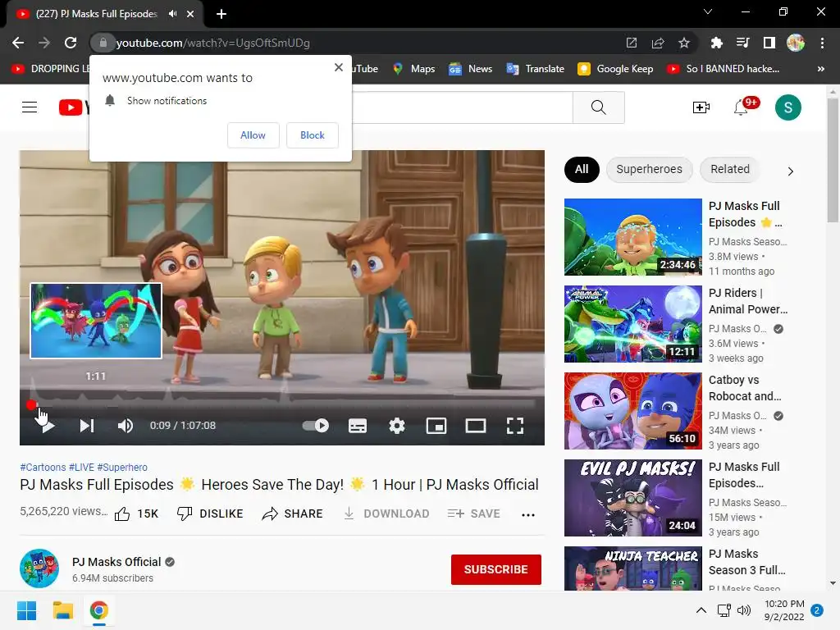
Task: Open the Google Keep bookmark
Action: click(x=615, y=69)
